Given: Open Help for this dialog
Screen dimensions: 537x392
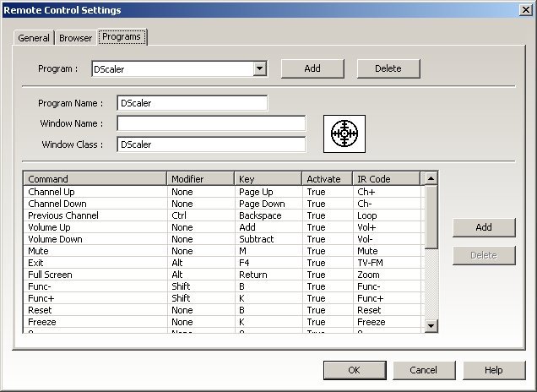Looking at the screenshot, I should coord(494,370).
